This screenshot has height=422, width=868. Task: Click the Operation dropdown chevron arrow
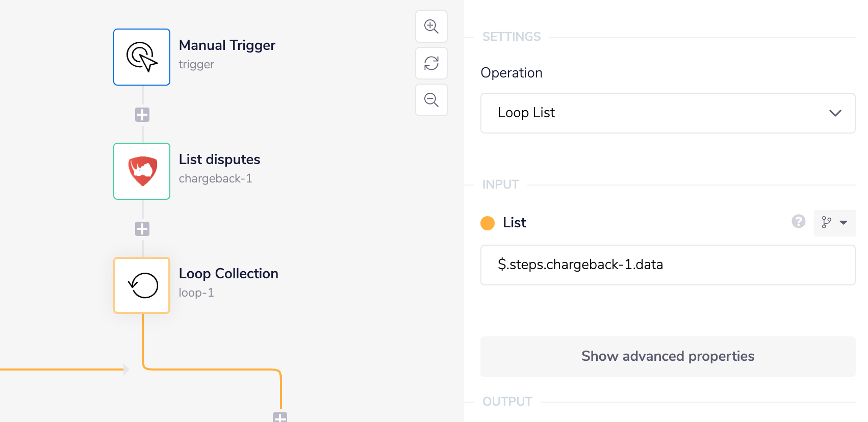tap(835, 113)
